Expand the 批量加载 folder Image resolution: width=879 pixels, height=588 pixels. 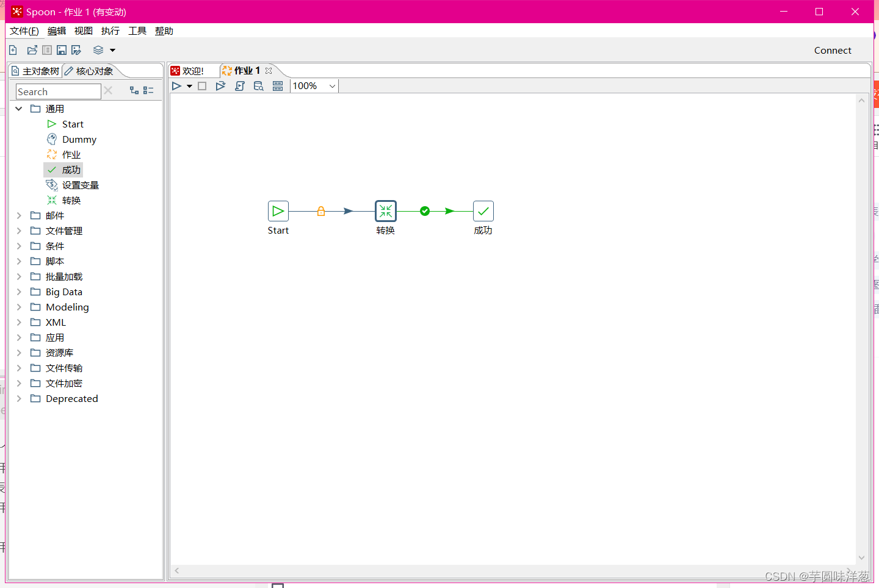(x=19, y=276)
